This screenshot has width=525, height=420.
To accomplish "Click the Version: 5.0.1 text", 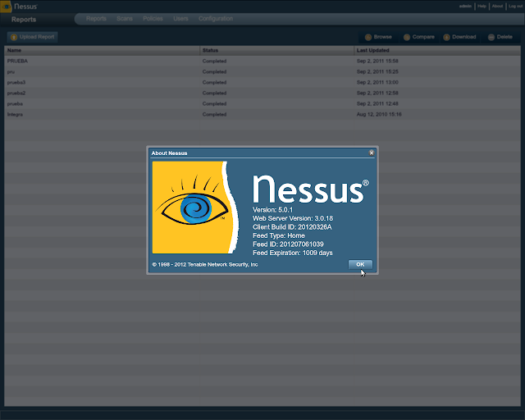I will (x=272, y=210).
